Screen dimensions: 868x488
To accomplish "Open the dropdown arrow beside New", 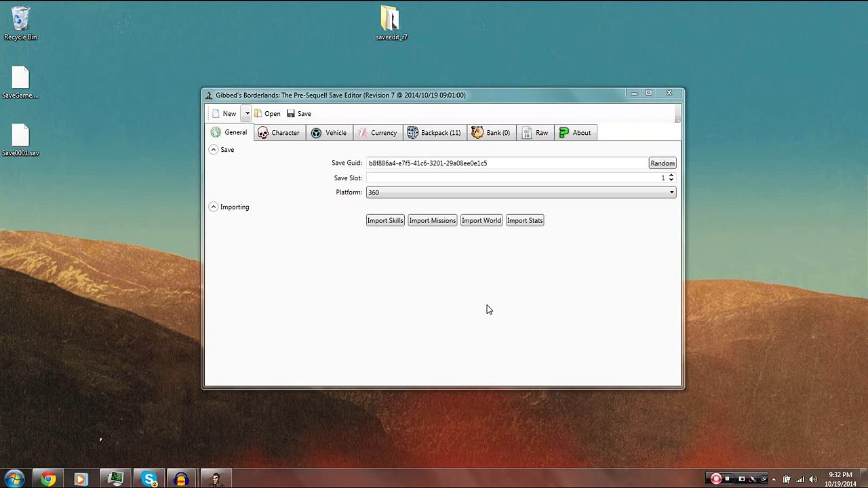I will [247, 114].
